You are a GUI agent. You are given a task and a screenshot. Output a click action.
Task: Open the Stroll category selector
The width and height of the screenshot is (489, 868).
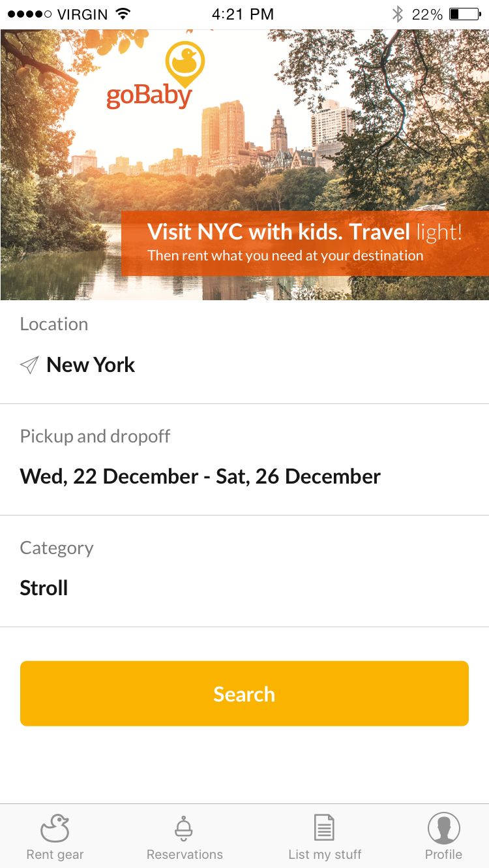pos(44,588)
